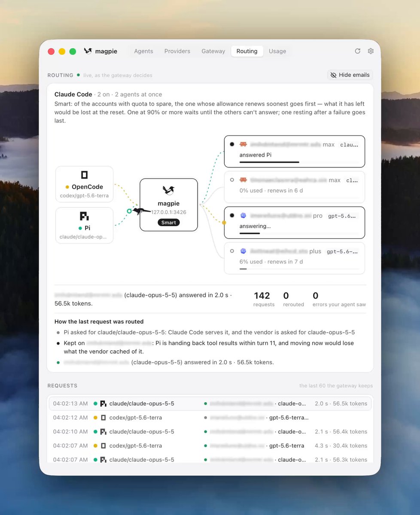Click Pi icon in the 04:02:13 AM row
This screenshot has width=420, height=515.
point(103,403)
